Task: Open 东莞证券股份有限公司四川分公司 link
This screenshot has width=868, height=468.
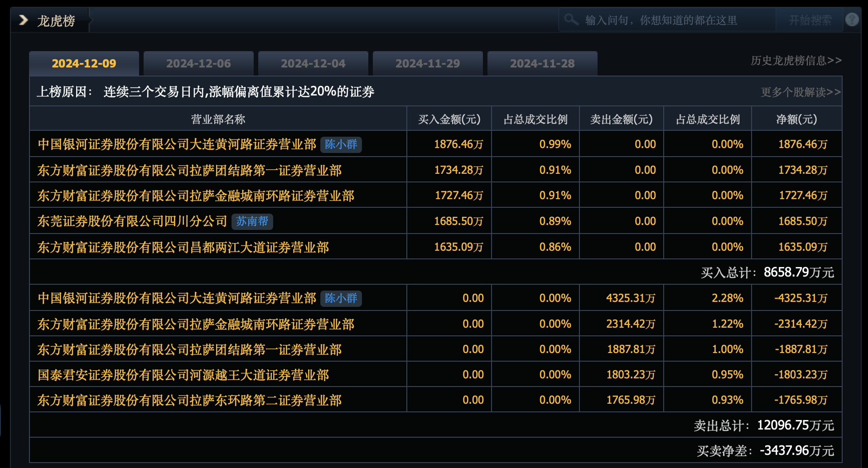Action: coord(132,221)
